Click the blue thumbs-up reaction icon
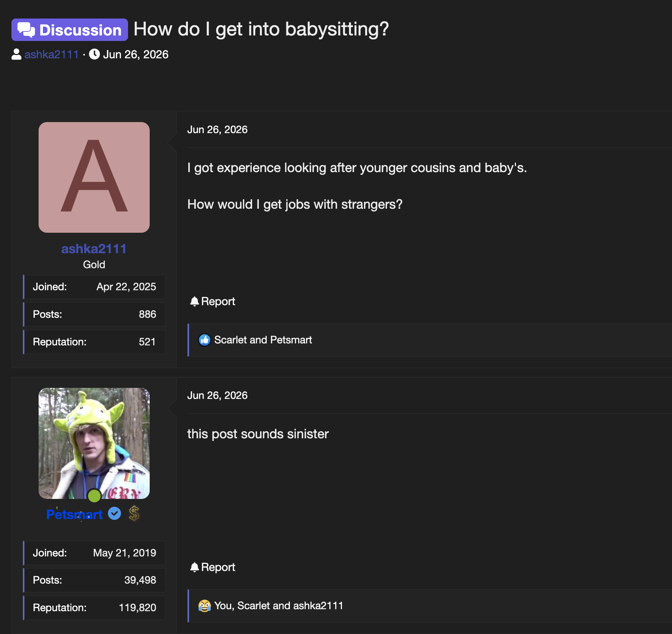This screenshot has width=672, height=634. [x=204, y=340]
